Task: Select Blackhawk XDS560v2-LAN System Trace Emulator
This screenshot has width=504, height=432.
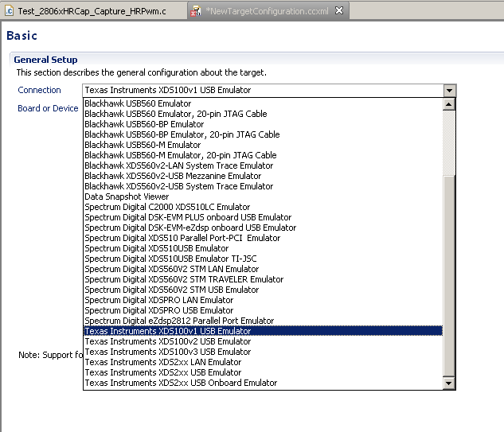Action: click(x=263, y=165)
